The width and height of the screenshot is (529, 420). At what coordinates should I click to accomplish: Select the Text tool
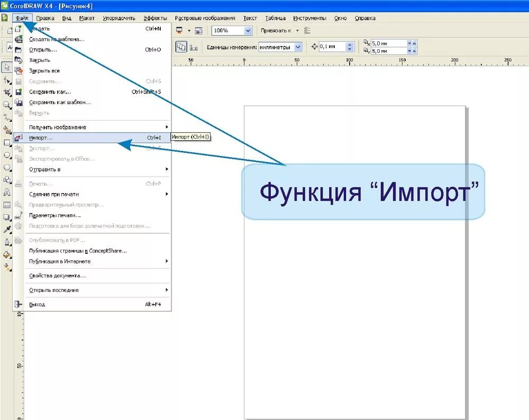7,193
